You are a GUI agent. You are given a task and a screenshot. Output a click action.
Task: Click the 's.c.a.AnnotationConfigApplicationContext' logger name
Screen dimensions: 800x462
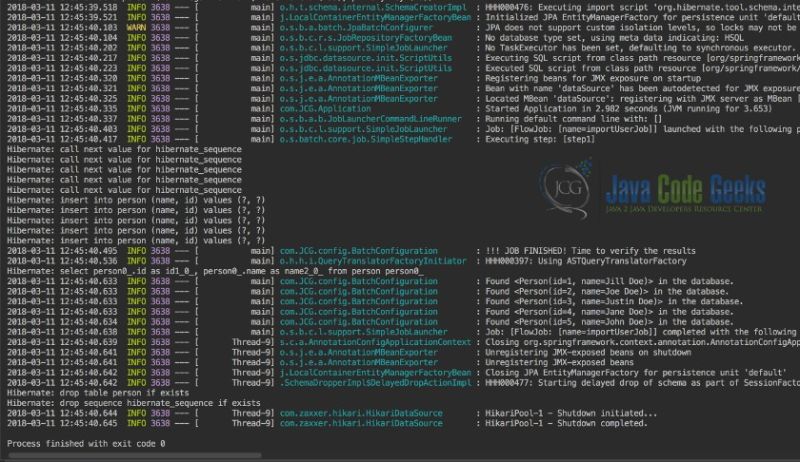click(x=376, y=342)
